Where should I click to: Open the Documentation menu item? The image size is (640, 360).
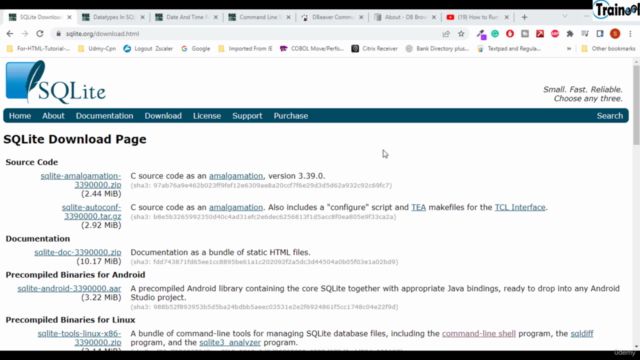pos(104,116)
